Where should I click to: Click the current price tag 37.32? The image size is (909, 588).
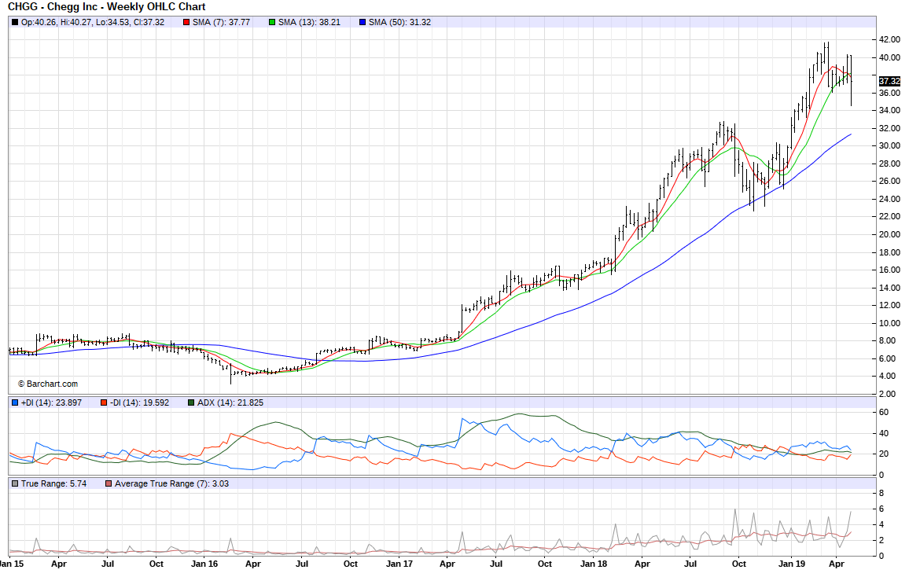point(889,81)
